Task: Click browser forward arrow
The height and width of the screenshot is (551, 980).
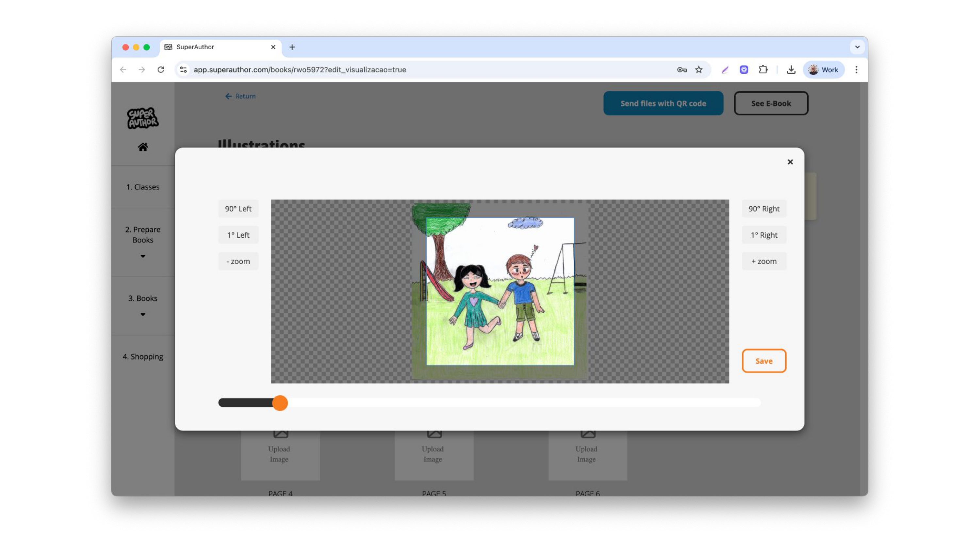Action: [x=142, y=70]
